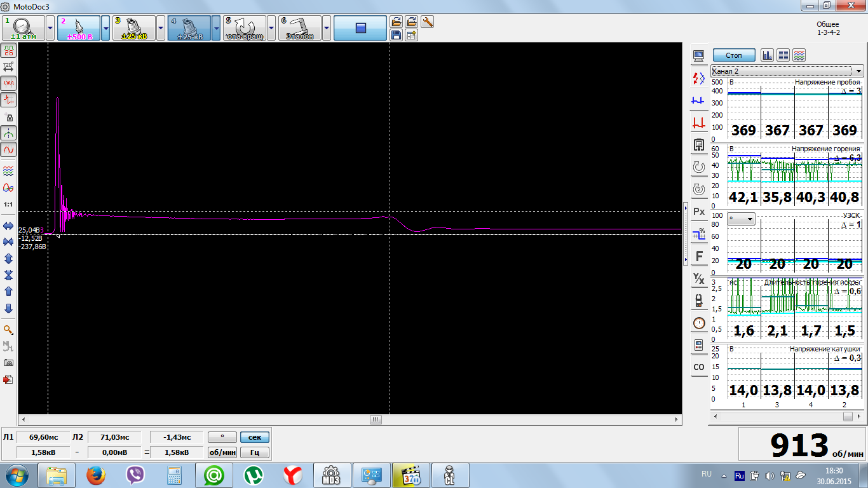Click the wrench settings icon
Image resolution: width=868 pixels, height=488 pixels.
click(427, 22)
